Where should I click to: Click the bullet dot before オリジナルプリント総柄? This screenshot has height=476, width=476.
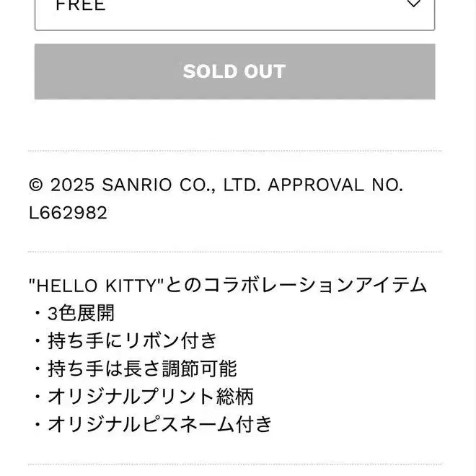[x=37, y=396]
